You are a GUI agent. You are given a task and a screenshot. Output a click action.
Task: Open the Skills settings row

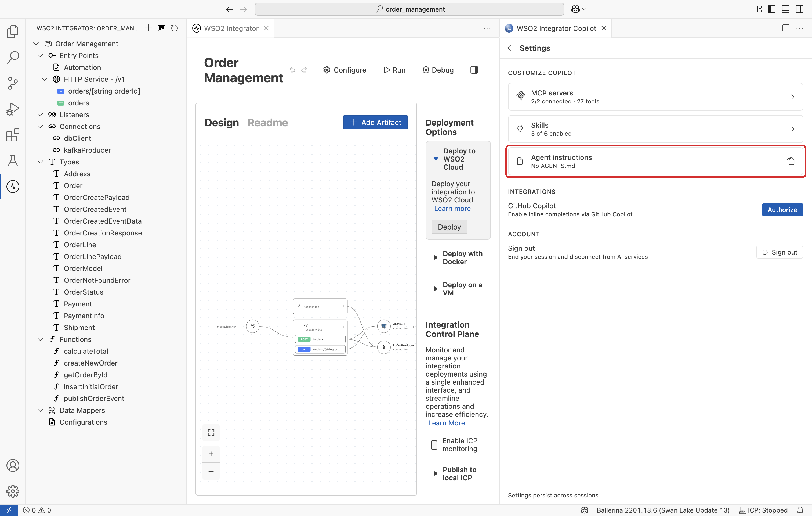655,129
